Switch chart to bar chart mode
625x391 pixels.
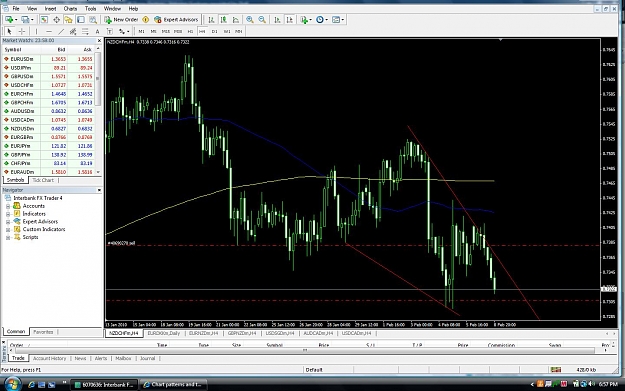[211, 20]
